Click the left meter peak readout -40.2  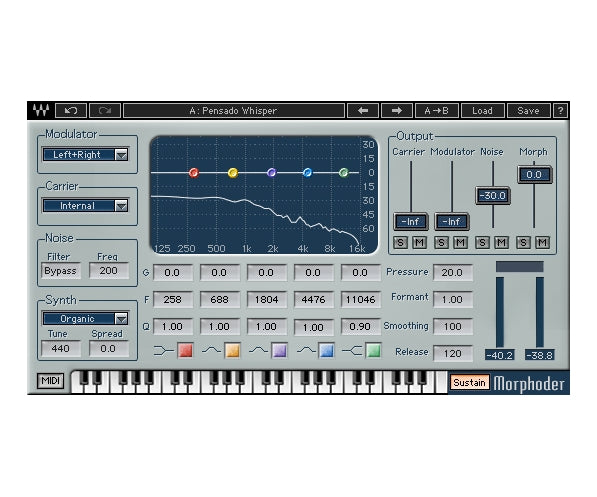pos(500,355)
